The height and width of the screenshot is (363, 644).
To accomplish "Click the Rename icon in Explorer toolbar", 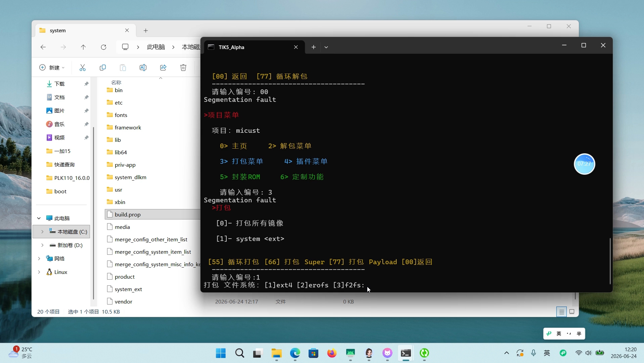I will (x=143, y=68).
